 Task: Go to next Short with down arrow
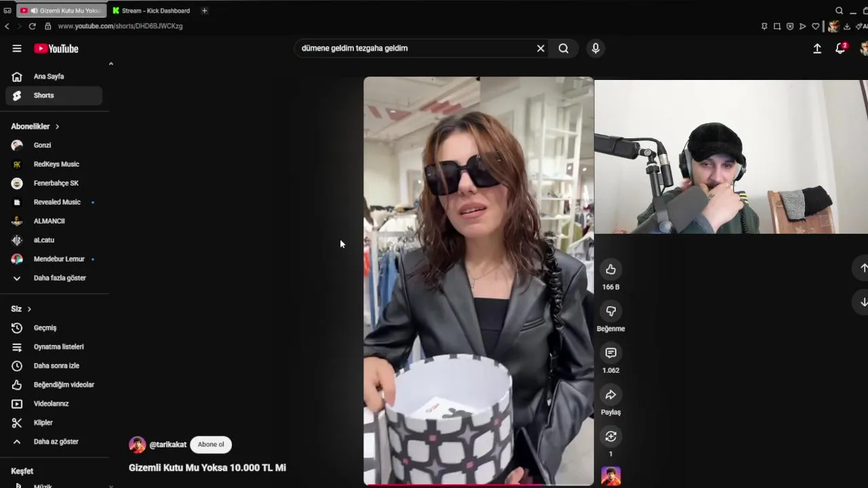[863, 302]
